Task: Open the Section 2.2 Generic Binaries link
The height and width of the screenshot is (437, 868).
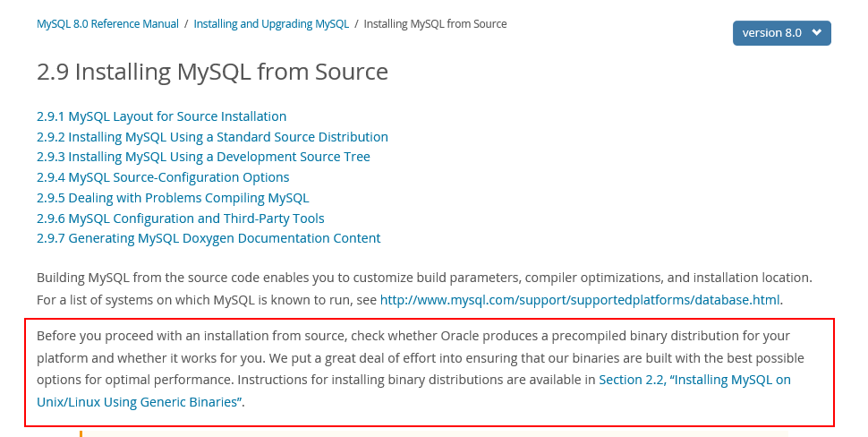Action: pos(694,380)
